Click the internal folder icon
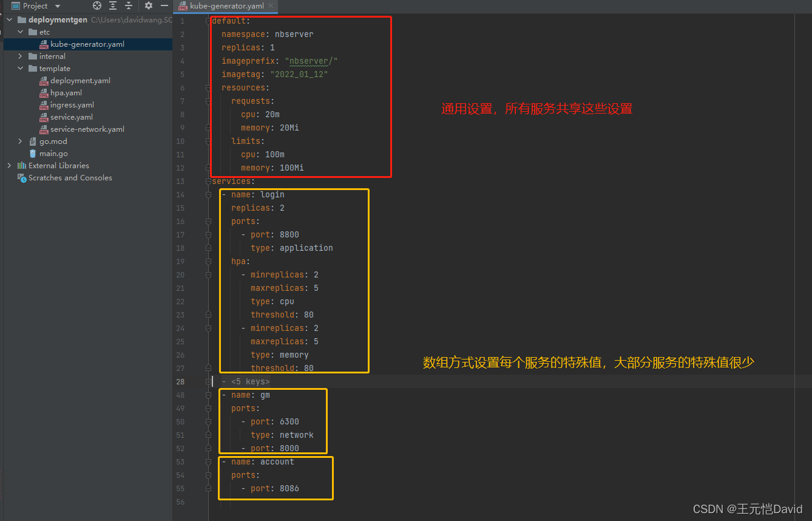 (x=33, y=56)
